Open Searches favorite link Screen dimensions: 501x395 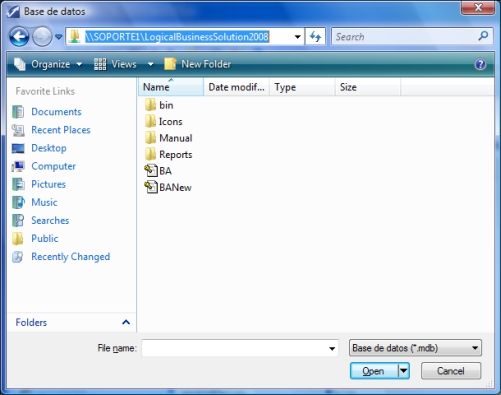50,220
